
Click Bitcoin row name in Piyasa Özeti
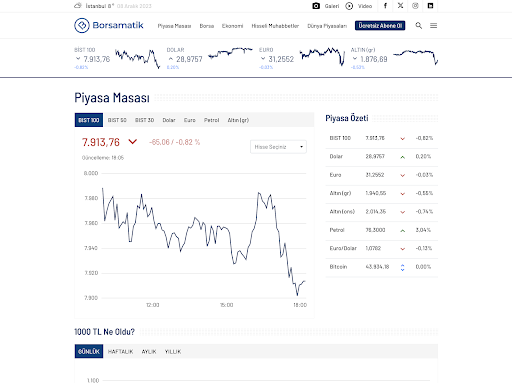coord(338,267)
